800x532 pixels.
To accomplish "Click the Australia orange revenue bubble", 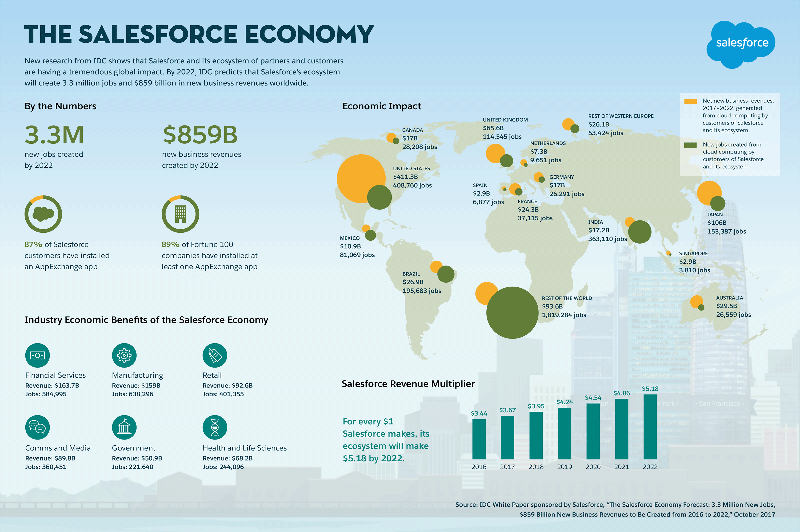I will 696,302.
